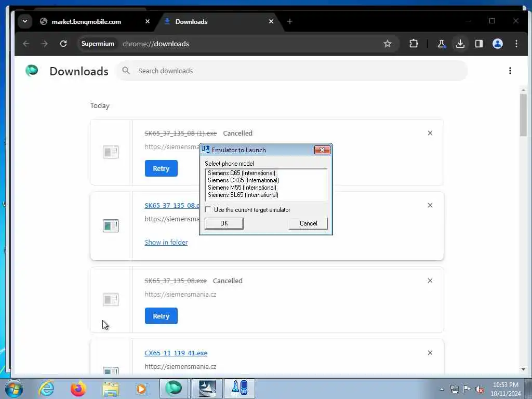532x399 pixels.
Task: Launch Internet Explorer from taskbar
Action: point(46,389)
